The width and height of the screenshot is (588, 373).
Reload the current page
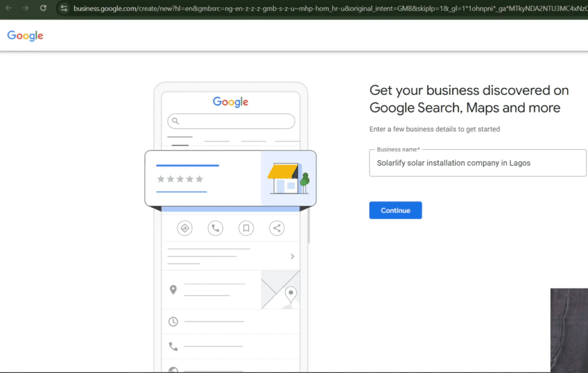pos(43,9)
